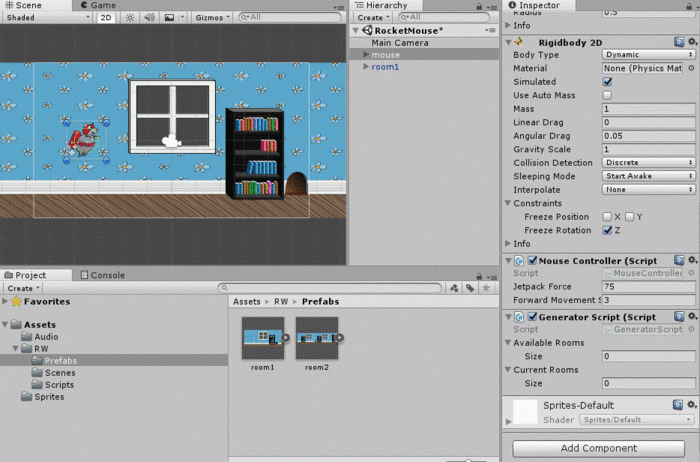The width and height of the screenshot is (700, 462).
Task: Open the Shaded draw mode dropdown
Action: pyautogui.click(x=48, y=17)
